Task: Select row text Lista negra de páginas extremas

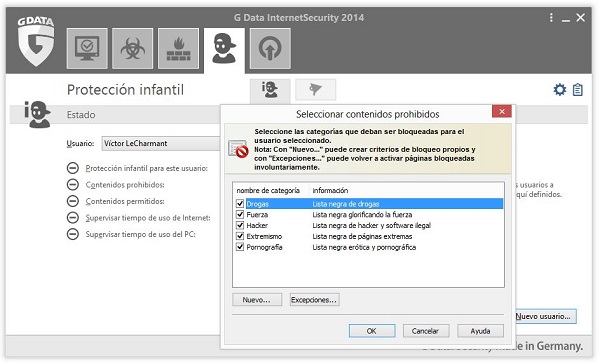Action: point(362,236)
